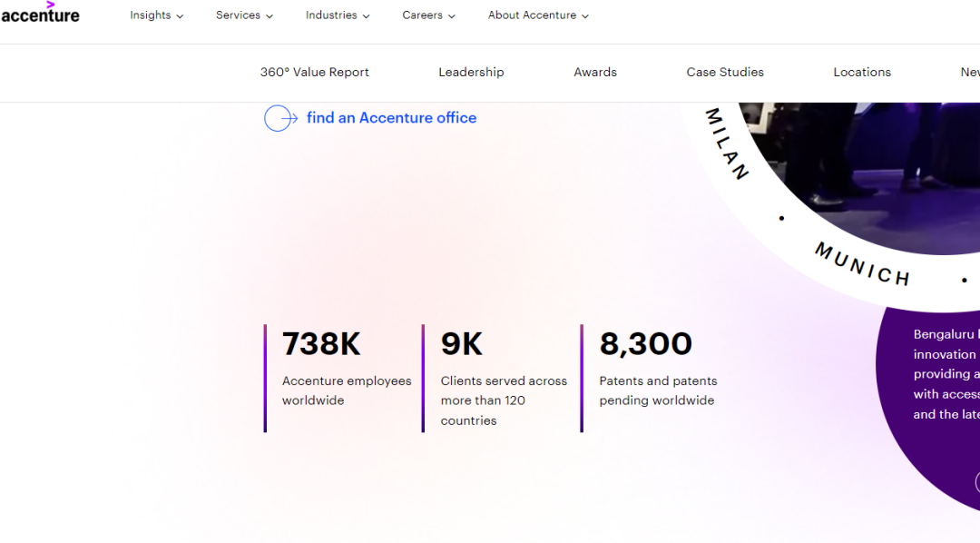Expand the Careers menu
This screenshot has height=543, width=980.
pyautogui.click(x=428, y=15)
